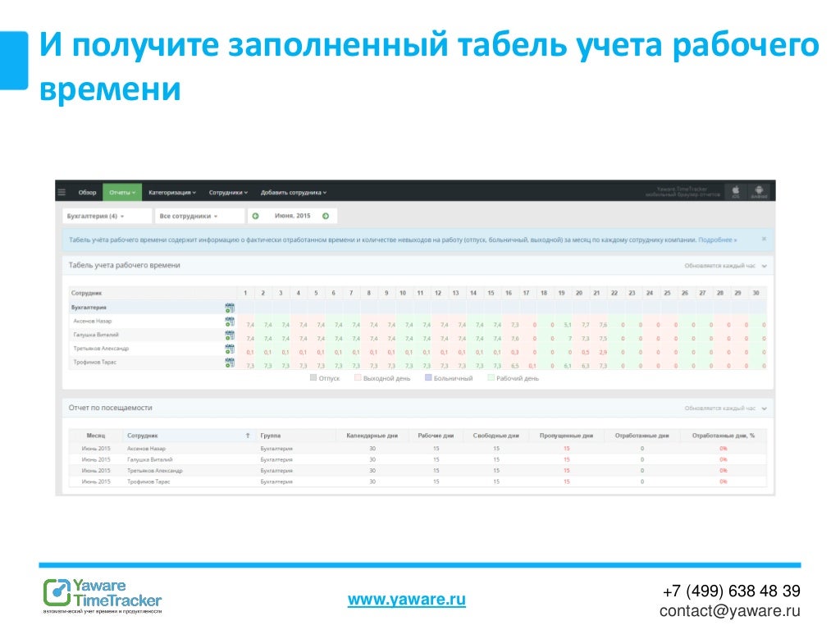
Task: Click the Android app icon
Action: pos(759,192)
